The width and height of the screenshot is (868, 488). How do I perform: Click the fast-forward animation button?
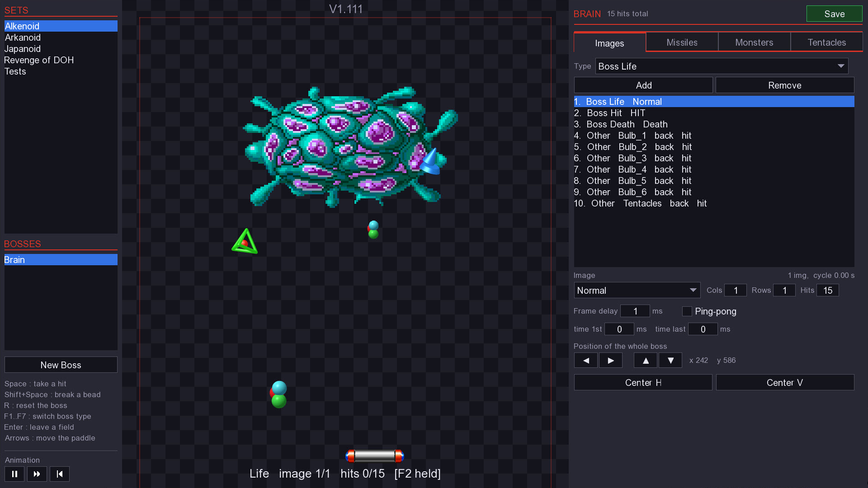37,474
